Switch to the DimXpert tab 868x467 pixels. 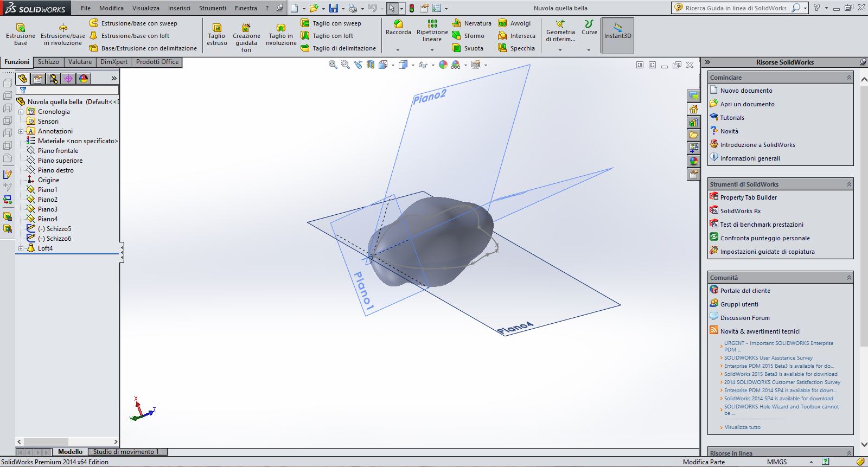(x=114, y=62)
